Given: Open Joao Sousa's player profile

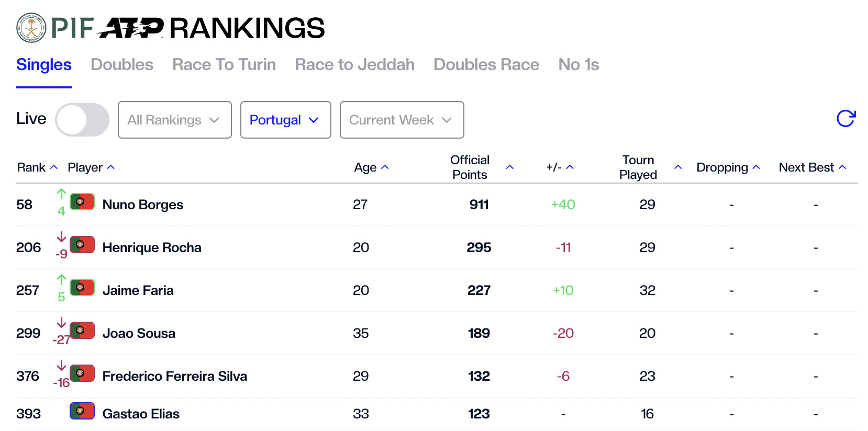Looking at the screenshot, I should [x=139, y=333].
